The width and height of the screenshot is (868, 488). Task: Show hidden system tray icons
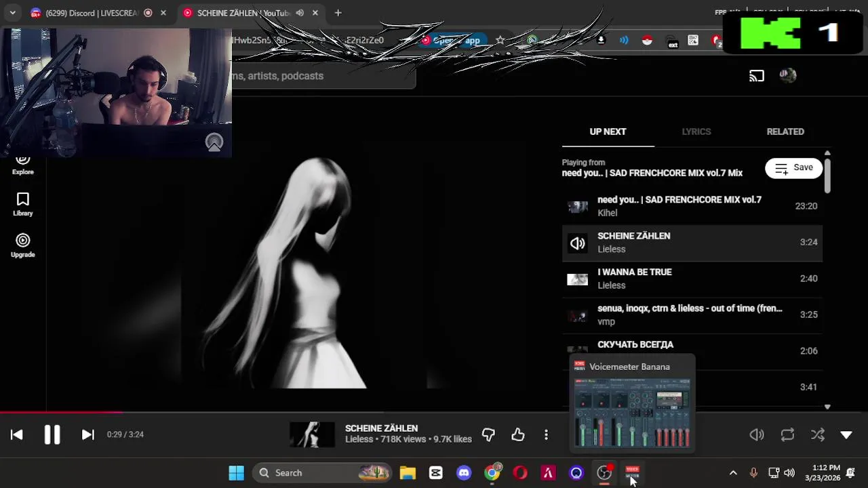(x=733, y=473)
